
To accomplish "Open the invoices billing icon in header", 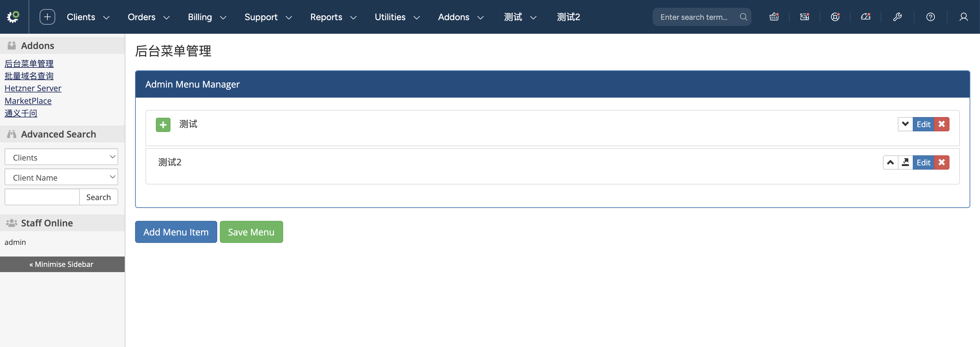I will point(804,17).
